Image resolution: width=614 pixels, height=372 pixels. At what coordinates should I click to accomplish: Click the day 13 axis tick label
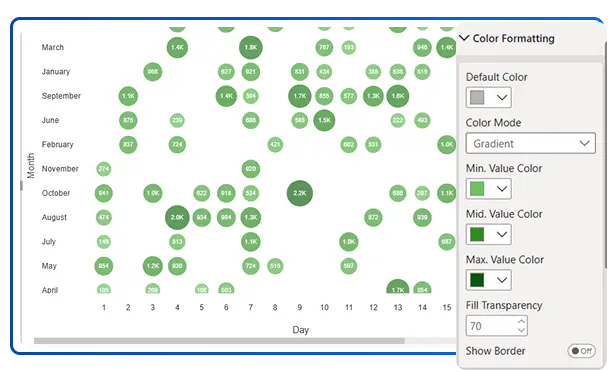click(398, 307)
